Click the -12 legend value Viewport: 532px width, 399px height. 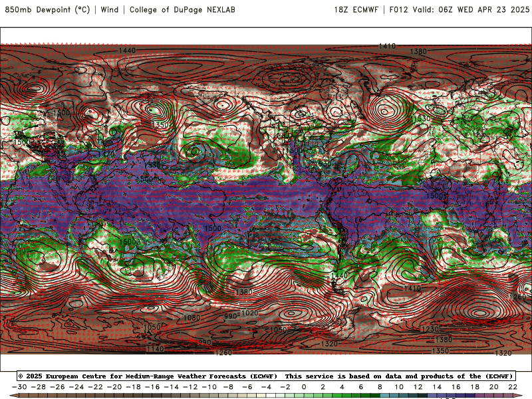click(190, 387)
